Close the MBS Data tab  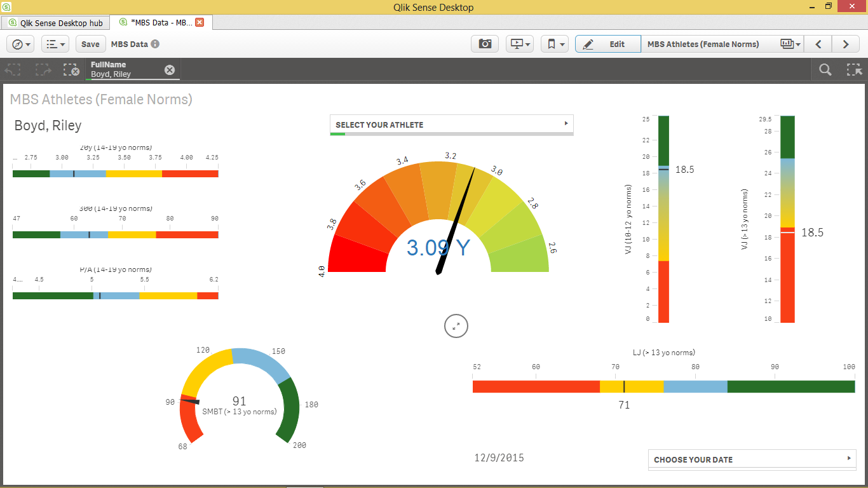200,22
